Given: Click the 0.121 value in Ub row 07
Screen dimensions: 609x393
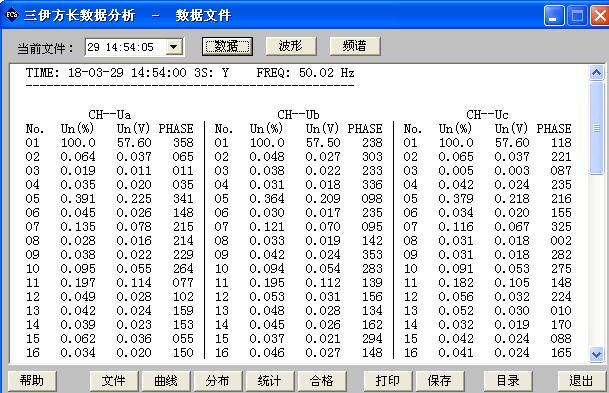Looking at the screenshot, I should point(267,227).
